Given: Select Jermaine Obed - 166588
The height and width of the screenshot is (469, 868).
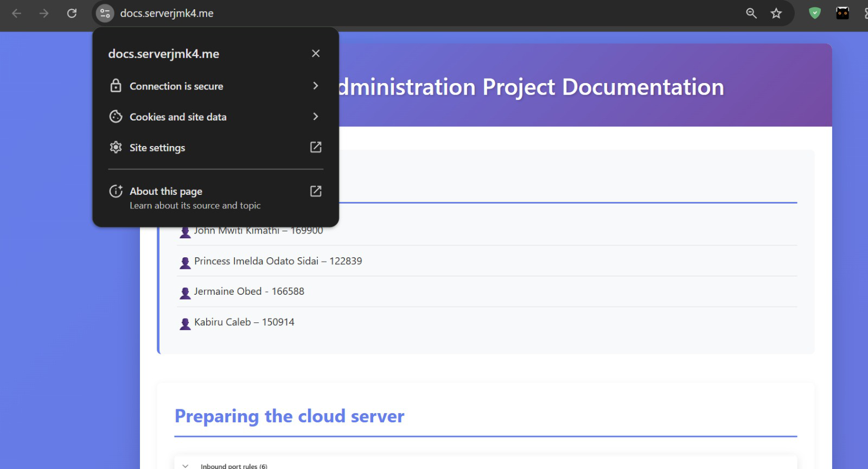Looking at the screenshot, I should [249, 291].
